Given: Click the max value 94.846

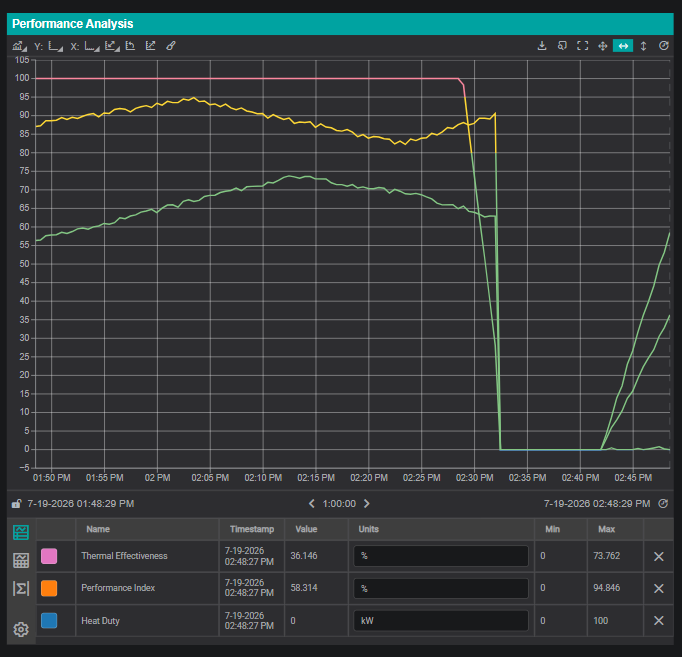Looking at the screenshot, I should tap(607, 588).
